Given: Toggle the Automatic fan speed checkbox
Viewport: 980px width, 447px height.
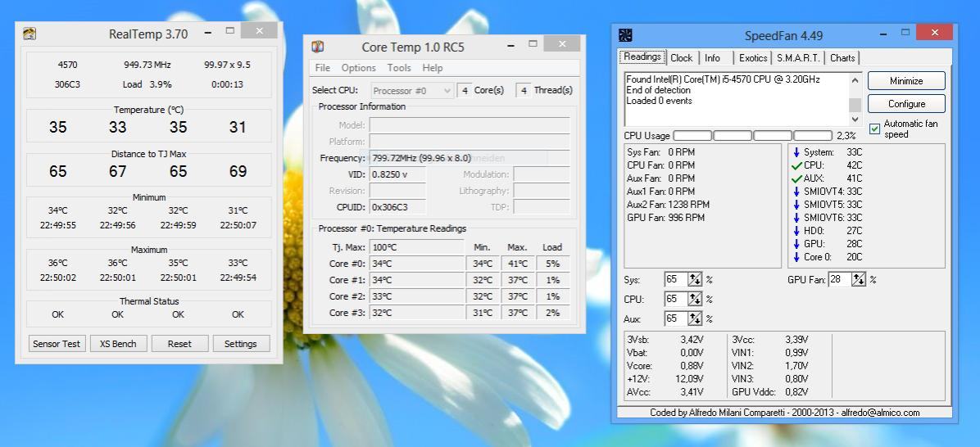Looking at the screenshot, I should (874, 129).
